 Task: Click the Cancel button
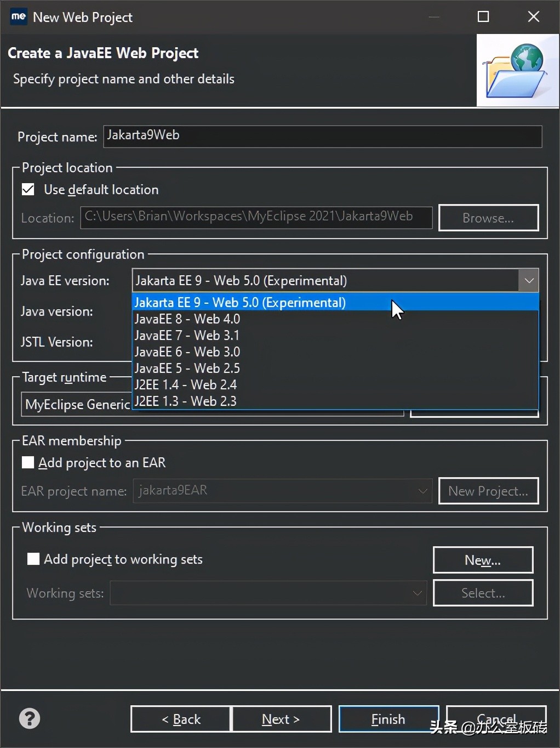click(496, 719)
